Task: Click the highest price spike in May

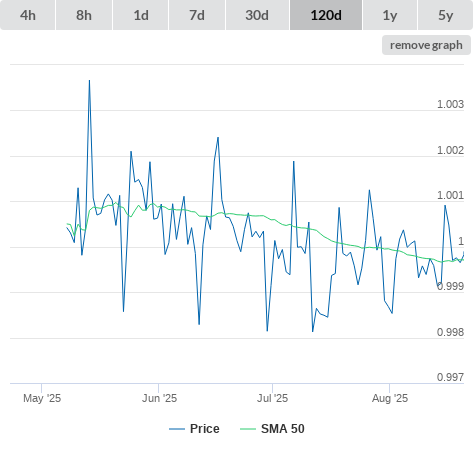Action: pos(89,81)
